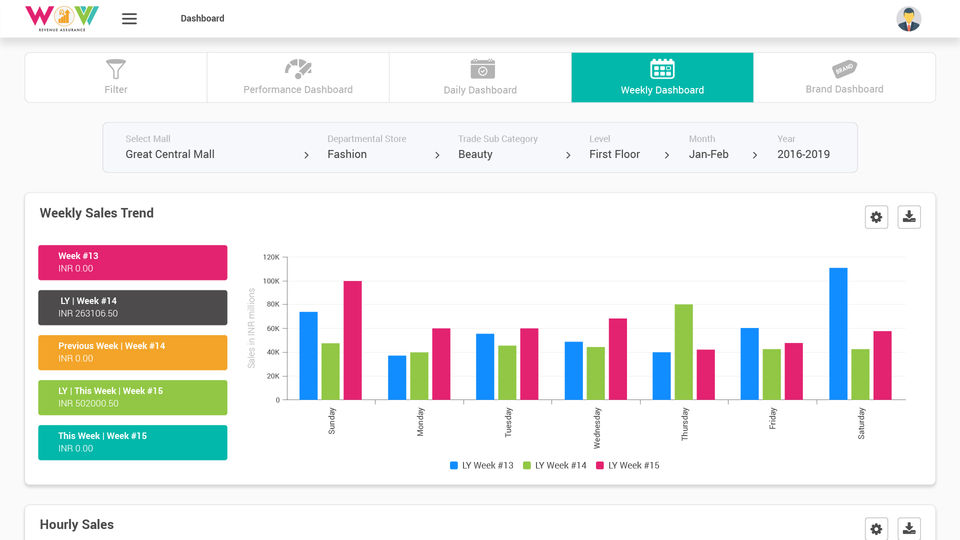The image size is (960, 540).
Task: Click Sunday's blue bar
Action: 309,356
